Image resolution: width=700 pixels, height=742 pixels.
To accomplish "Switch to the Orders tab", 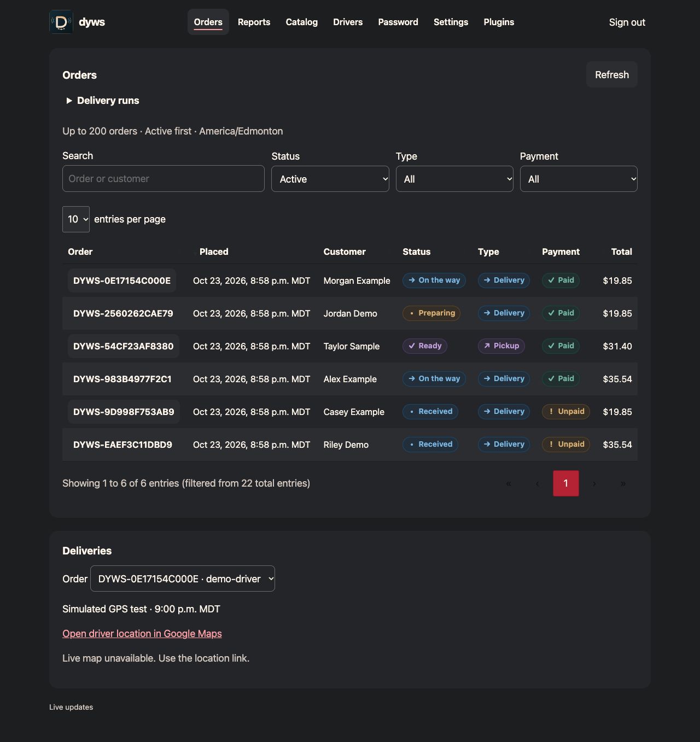I will pyautogui.click(x=208, y=22).
